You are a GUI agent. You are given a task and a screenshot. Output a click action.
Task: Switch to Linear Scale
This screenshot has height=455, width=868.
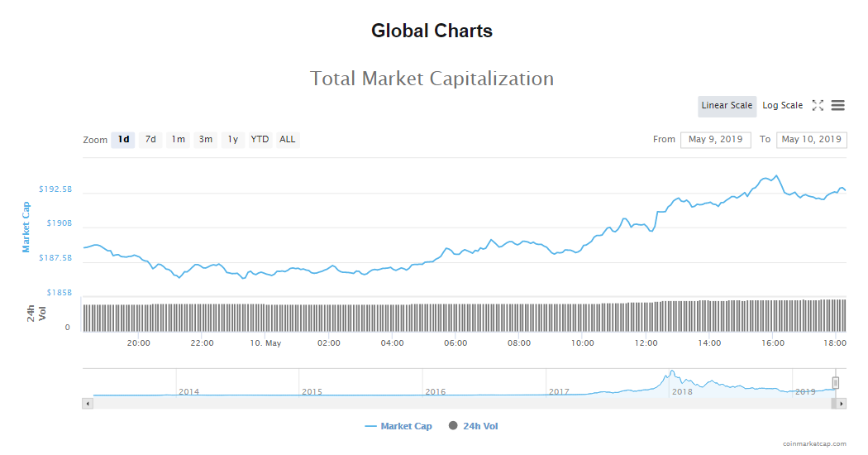727,106
